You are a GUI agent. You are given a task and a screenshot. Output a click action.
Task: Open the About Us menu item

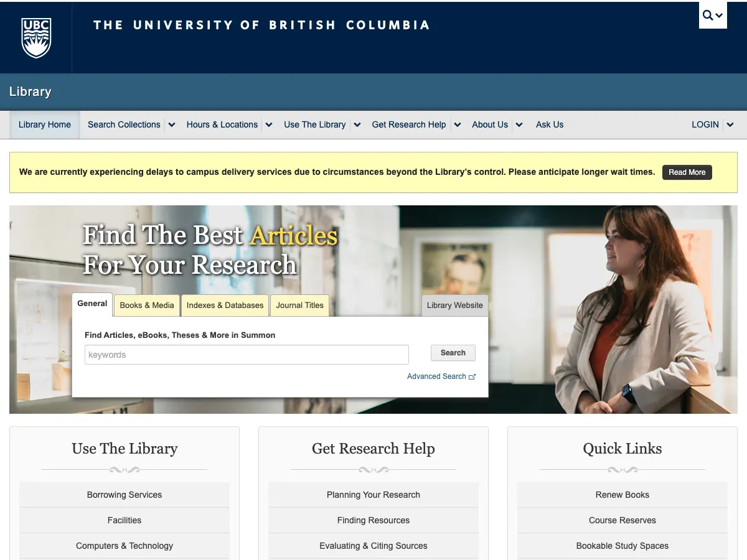pyautogui.click(x=490, y=125)
